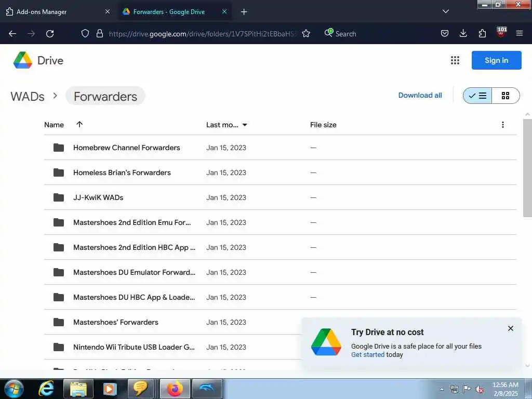Screen dimensions: 532x399
Task: Switch to Firefox taskbar button
Action: [175, 389]
